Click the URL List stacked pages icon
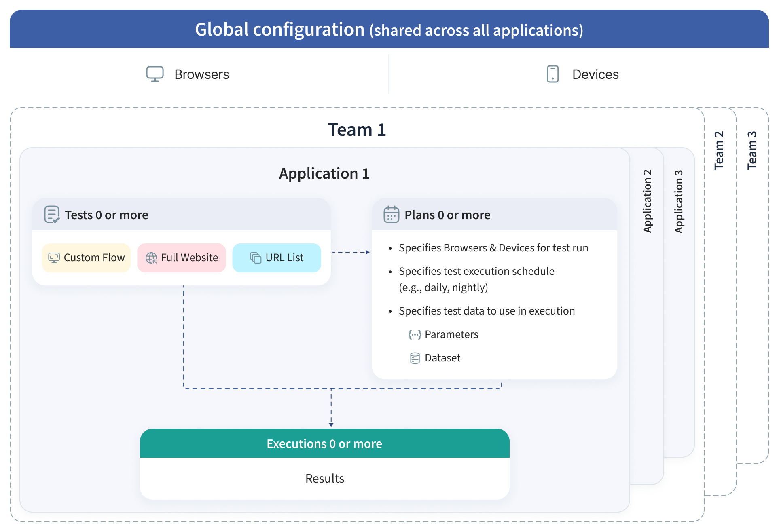 pyautogui.click(x=256, y=258)
